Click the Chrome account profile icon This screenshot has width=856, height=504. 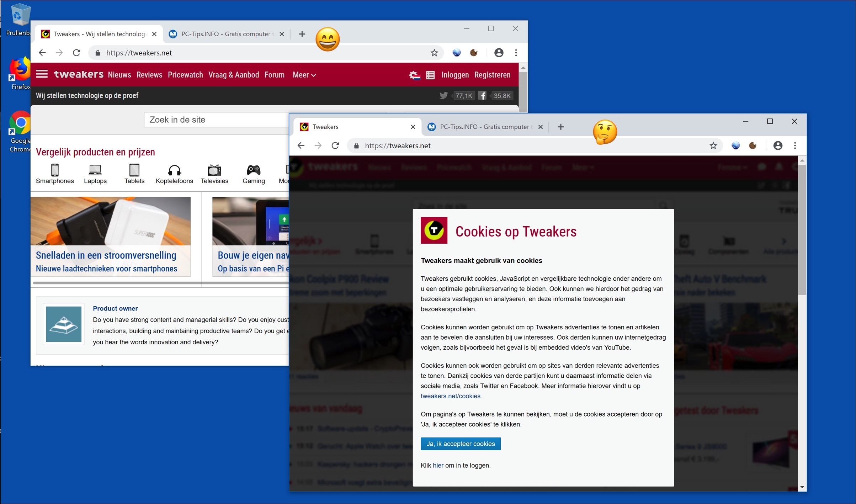[778, 146]
